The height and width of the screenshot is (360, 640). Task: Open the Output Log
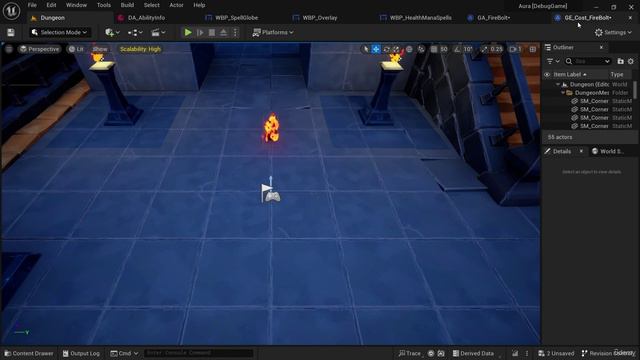pos(81,353)
